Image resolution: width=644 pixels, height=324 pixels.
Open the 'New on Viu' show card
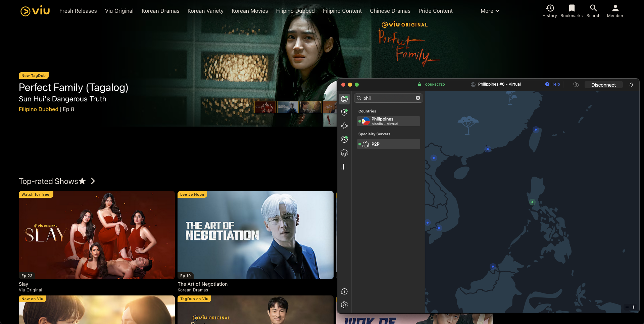pyautogui.click(x=97, y=310)
